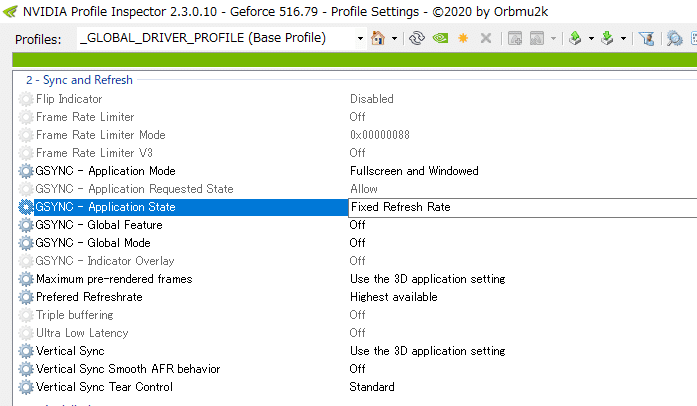This screenshot has height=406, width=697.
Task: Click the 'Highest available' value
Action: [x=394, y=297]
